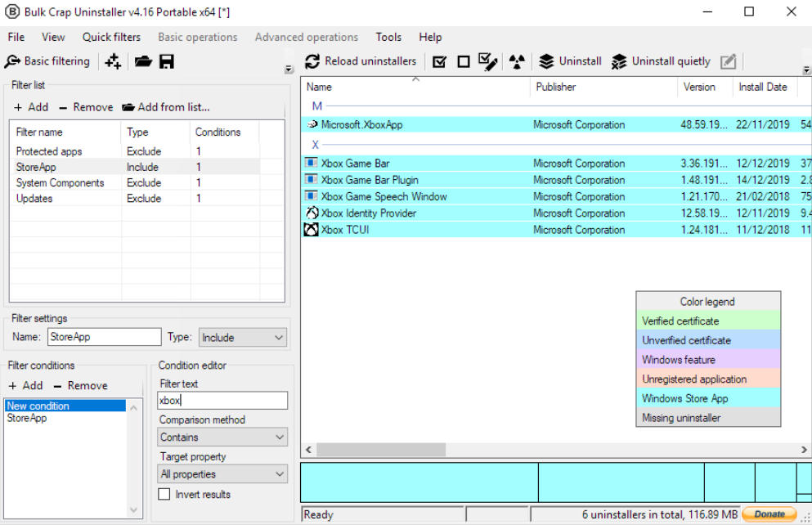Viewport: 812px width, 525px height.
Task: Deselect all with empty-box toolbar icon
Action: [464, 62]
